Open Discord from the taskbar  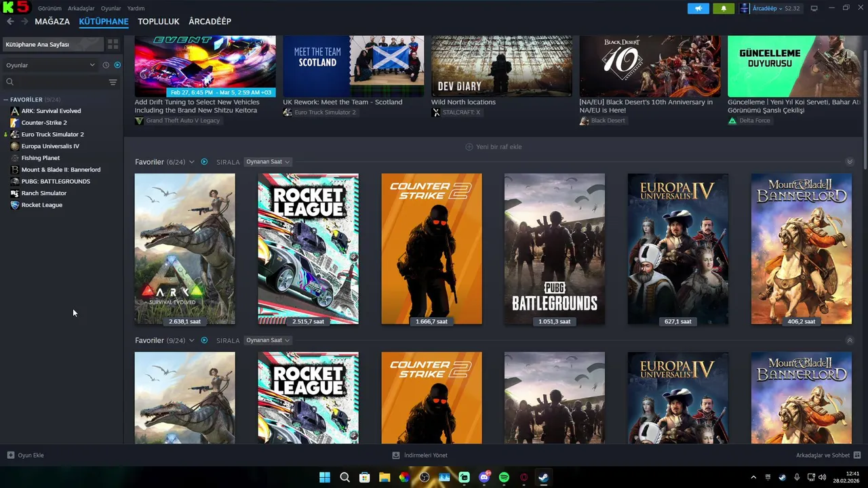(x=484, y=477)
